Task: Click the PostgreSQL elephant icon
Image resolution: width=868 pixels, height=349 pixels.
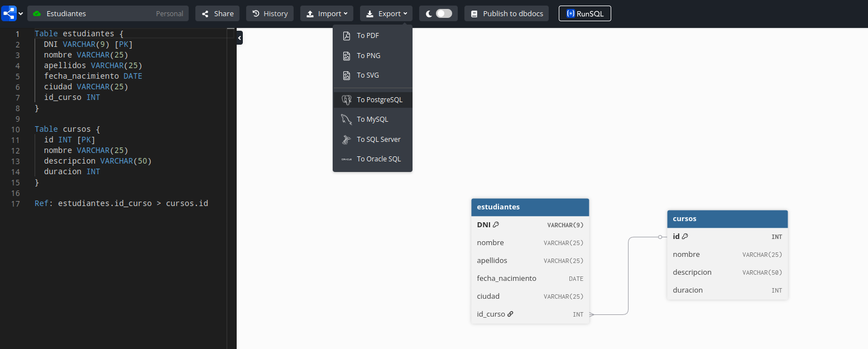Action: pos(346,100)
